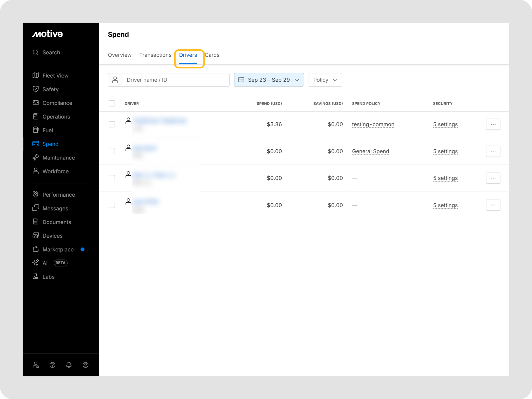Select the Drivers tab

188,55
